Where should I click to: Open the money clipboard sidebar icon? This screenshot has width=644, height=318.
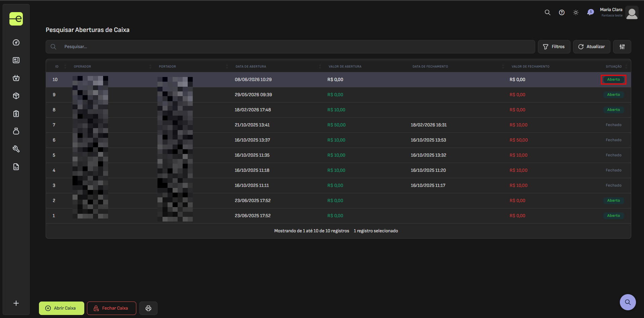(x=16, y=114)
